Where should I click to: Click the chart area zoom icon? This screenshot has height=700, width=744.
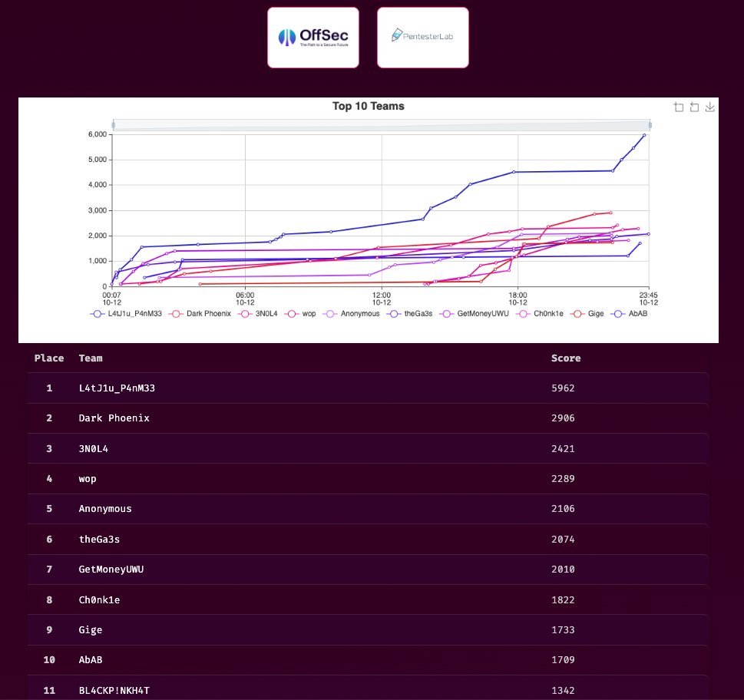click(678, 107)
